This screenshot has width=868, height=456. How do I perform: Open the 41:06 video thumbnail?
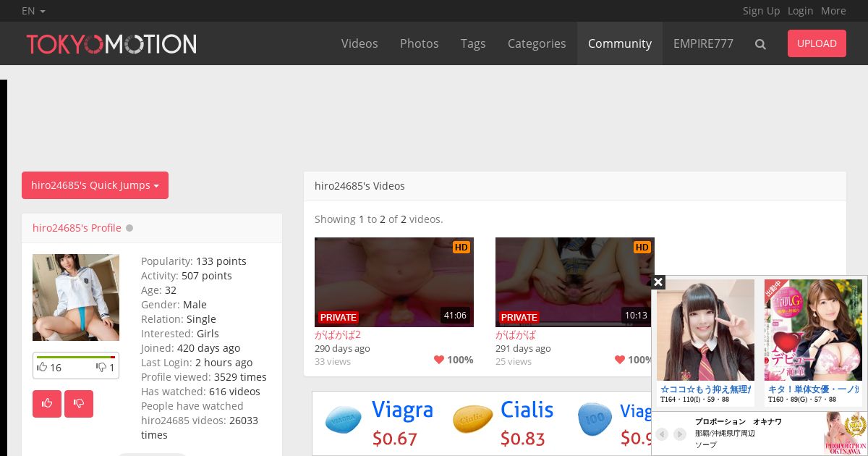[x=394, y=282]
